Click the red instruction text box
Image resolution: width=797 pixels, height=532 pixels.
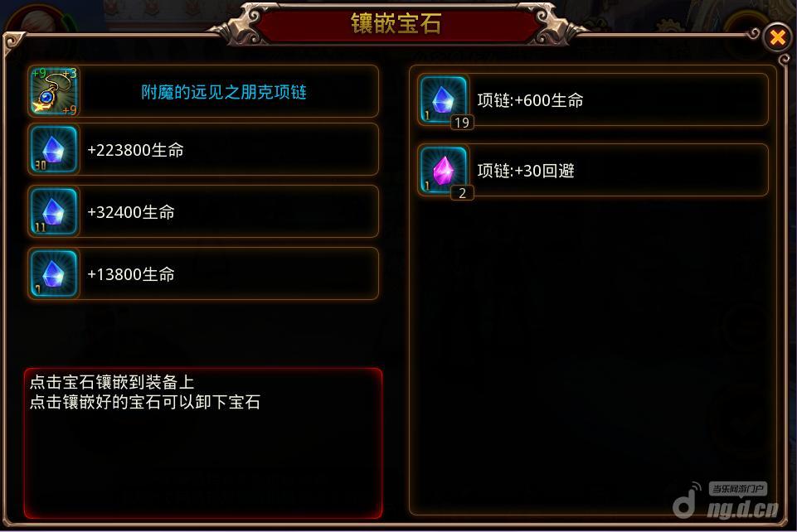203,443
